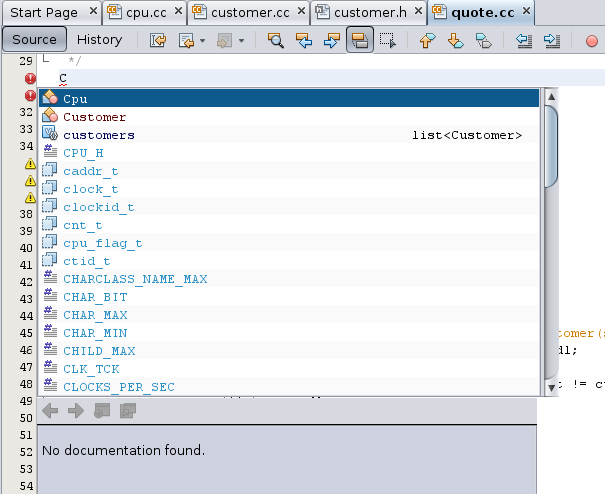This screenshot has width=605, height=494.
Task: Click the Toggle Bookmark icon
Action: tap(483, 41)
